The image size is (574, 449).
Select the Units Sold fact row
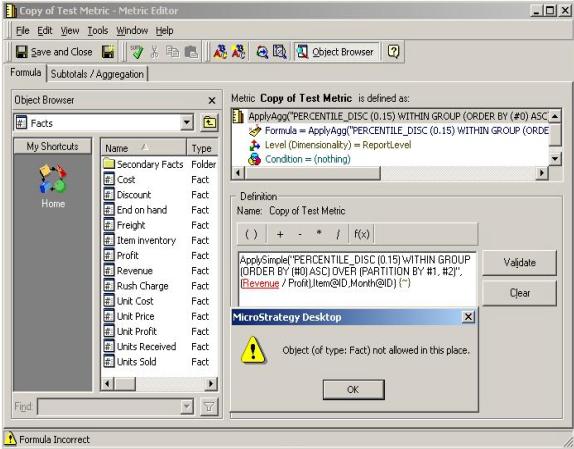point(160,362)
